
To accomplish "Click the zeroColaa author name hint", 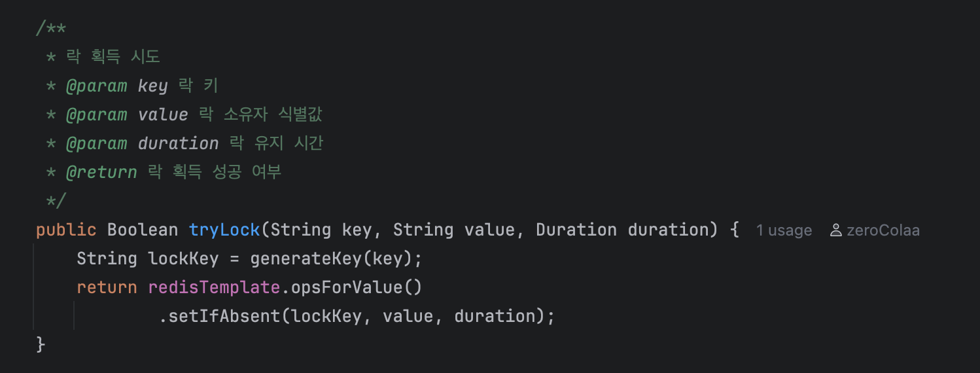I will 883,230.
